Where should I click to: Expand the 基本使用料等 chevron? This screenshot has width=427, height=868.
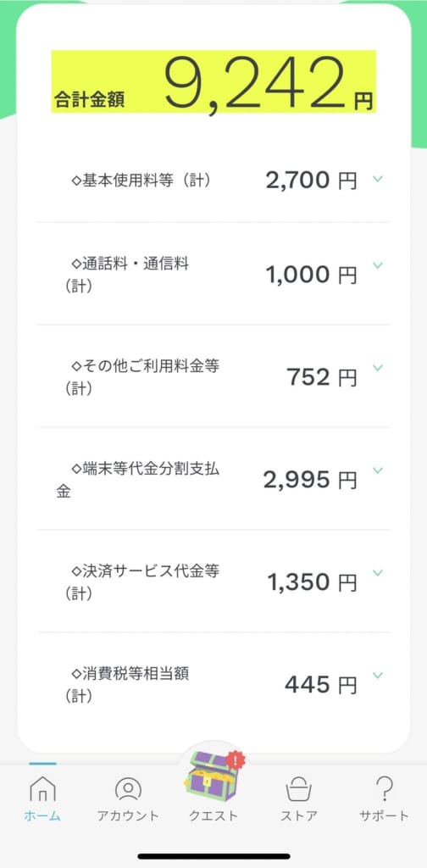pos(378,179)
